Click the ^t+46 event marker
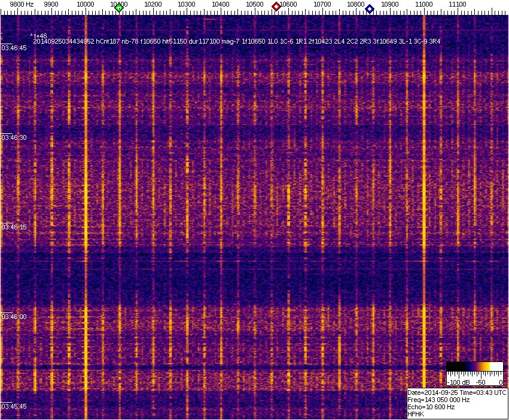The width and height of the screenshot is (509, 420). click(x=38, y=36)
